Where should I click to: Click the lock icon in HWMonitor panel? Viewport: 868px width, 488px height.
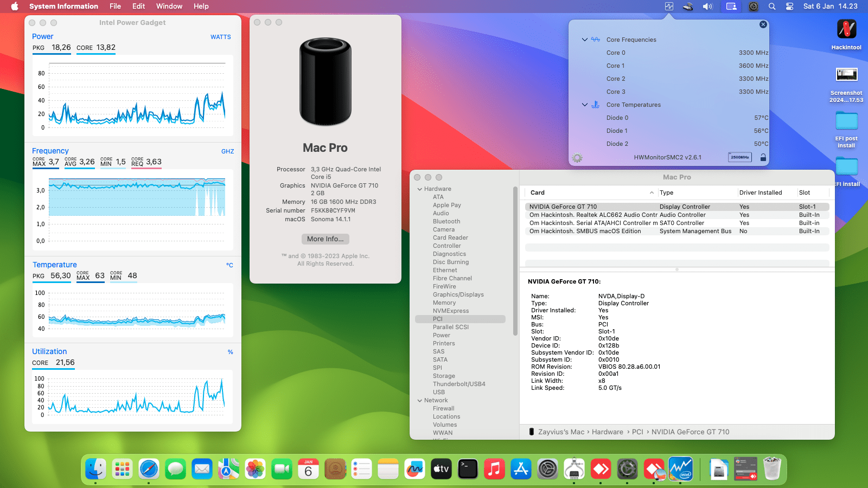point(763,158)
